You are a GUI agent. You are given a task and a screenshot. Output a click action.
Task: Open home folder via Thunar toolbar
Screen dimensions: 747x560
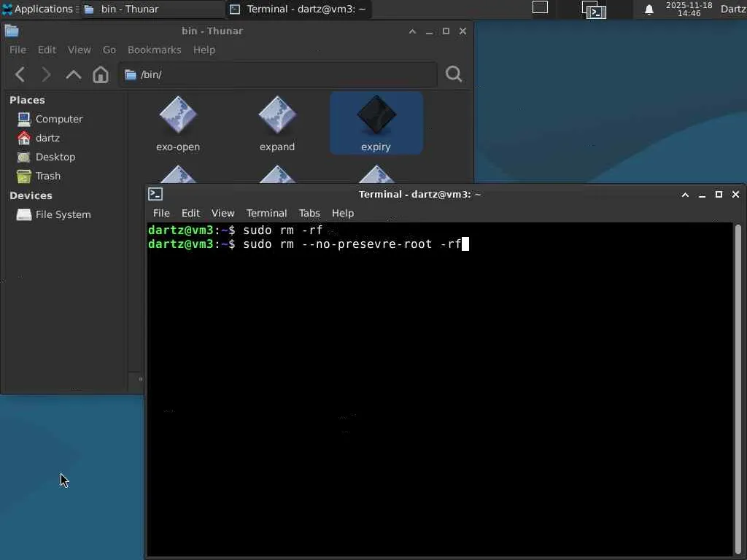(x=101, y=74)
